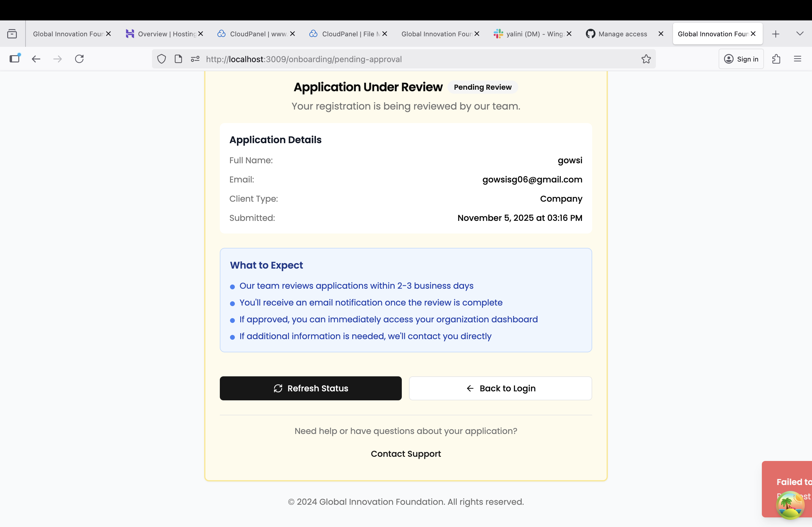The height and width of the screenshot is (527, 812).
Task: Focus the URL address bar field
Action: coord(409,59)
